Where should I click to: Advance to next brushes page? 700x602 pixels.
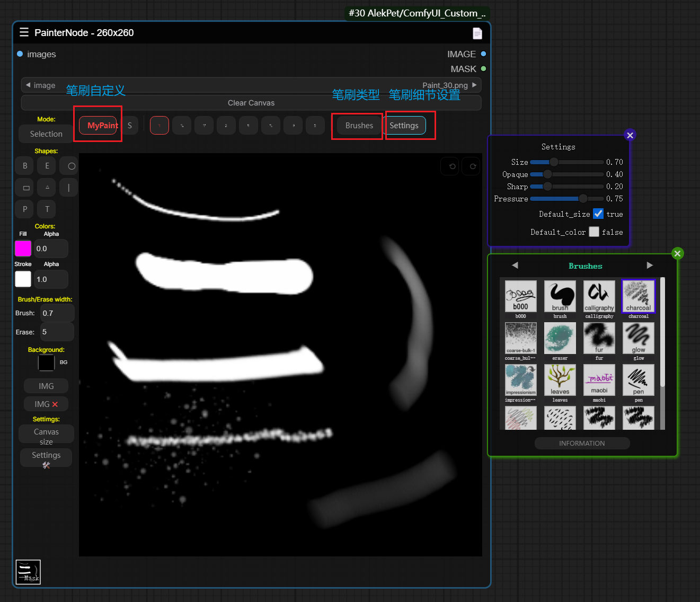point(650,265)
